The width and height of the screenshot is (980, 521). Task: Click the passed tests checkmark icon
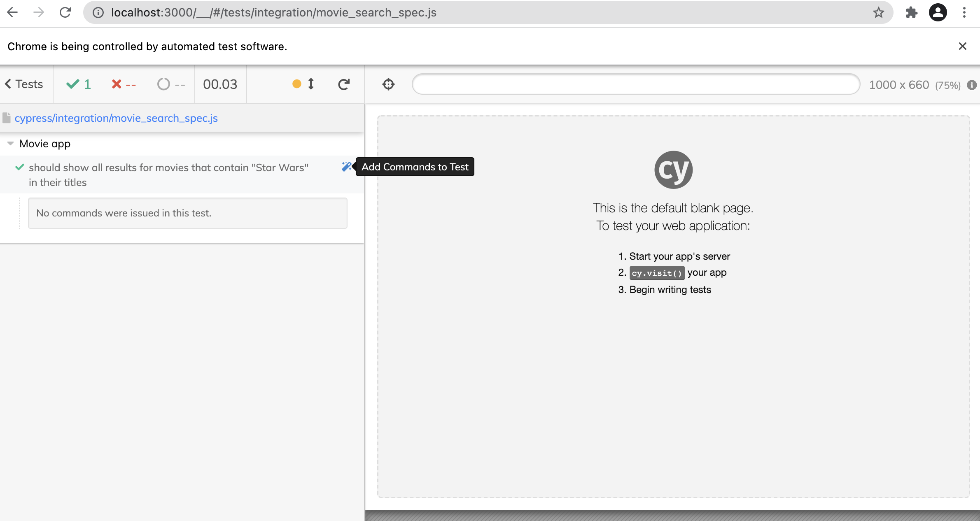[72, 84]
